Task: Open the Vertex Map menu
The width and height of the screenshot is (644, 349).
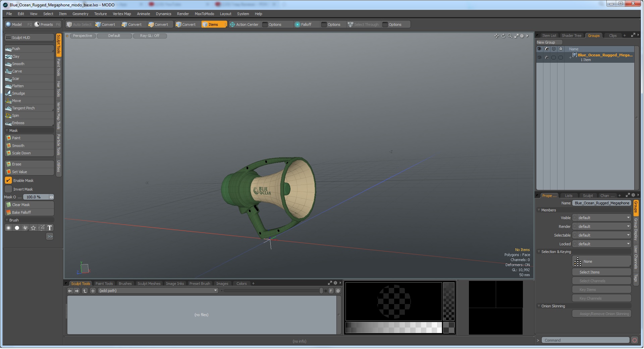Action: click(x=122, y=14)
